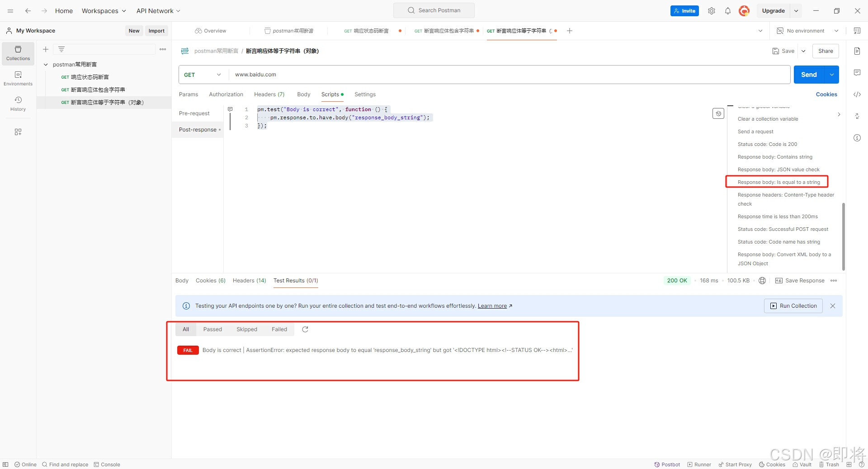This screenshot has width=868, height=469.
Task: Open the request info icon
Action: (857, 138)
